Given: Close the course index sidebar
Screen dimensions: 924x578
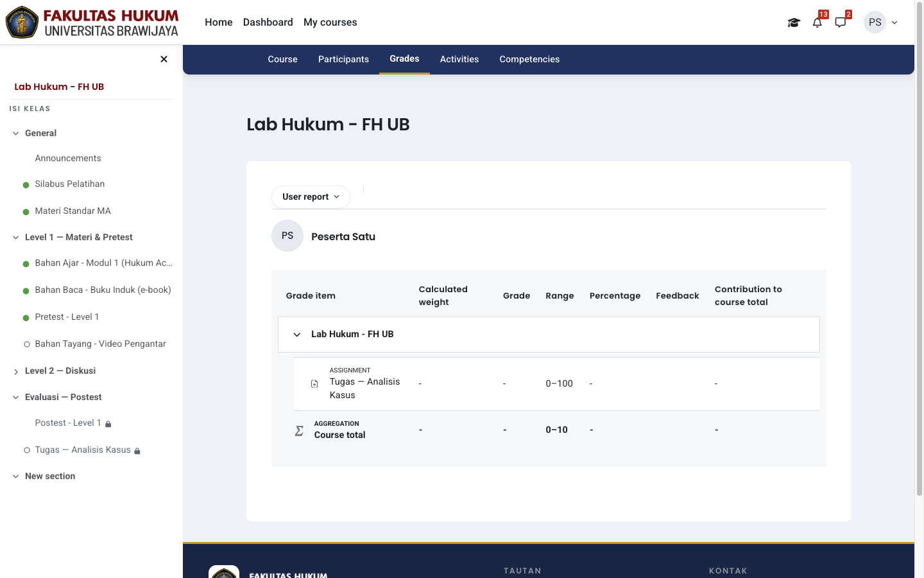Looking at the screenshot, I should point(164,59).
